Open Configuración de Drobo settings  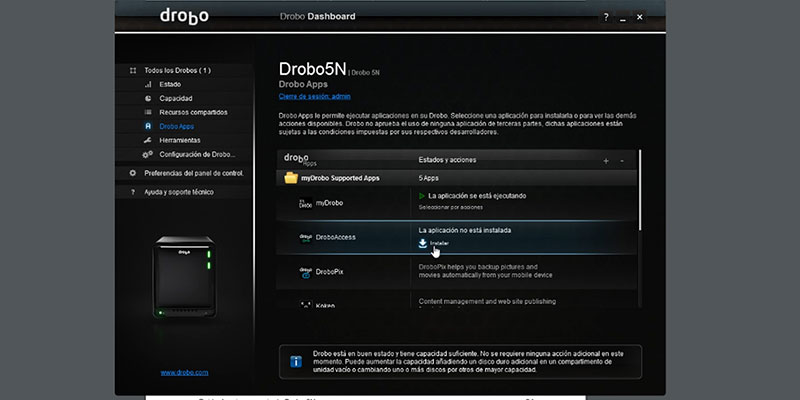point(197,154)
